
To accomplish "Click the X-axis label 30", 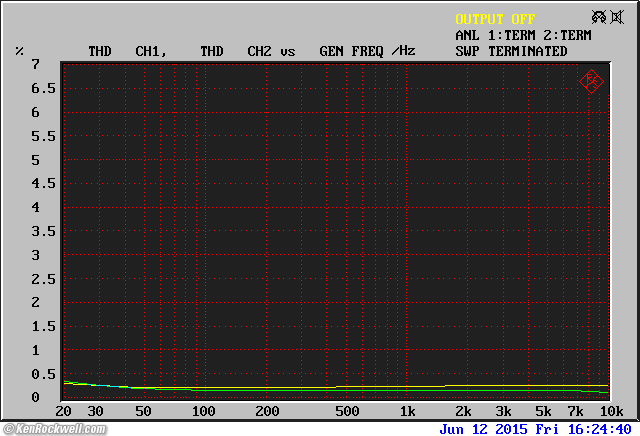I will pos(96,411).
